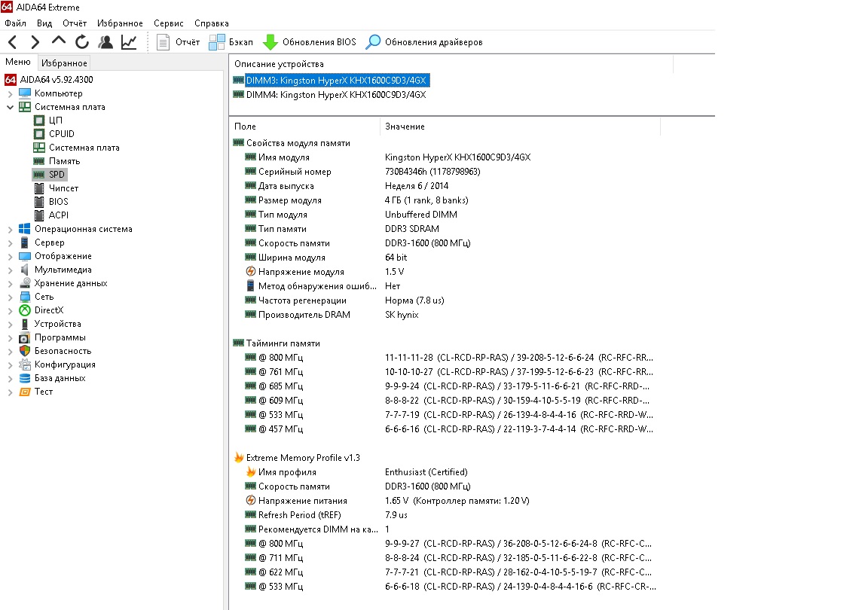Expand the Отображение tree node
The width and height of the screenshot is (868, 610).
click(x=10, y=256)
